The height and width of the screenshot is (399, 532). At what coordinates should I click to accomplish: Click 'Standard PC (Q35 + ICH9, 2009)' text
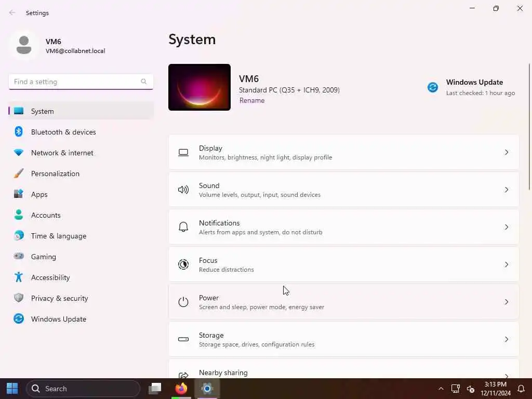(x=289, y=90)
